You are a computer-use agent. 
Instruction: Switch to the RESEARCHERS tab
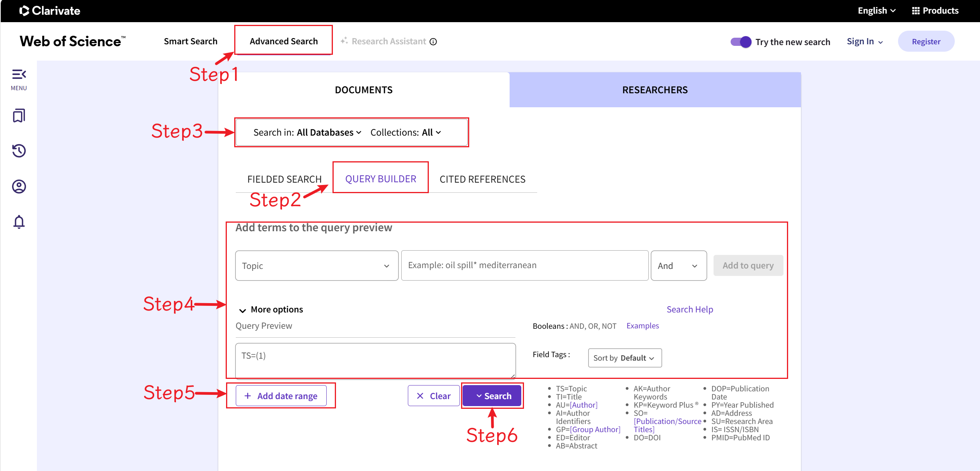654,89
